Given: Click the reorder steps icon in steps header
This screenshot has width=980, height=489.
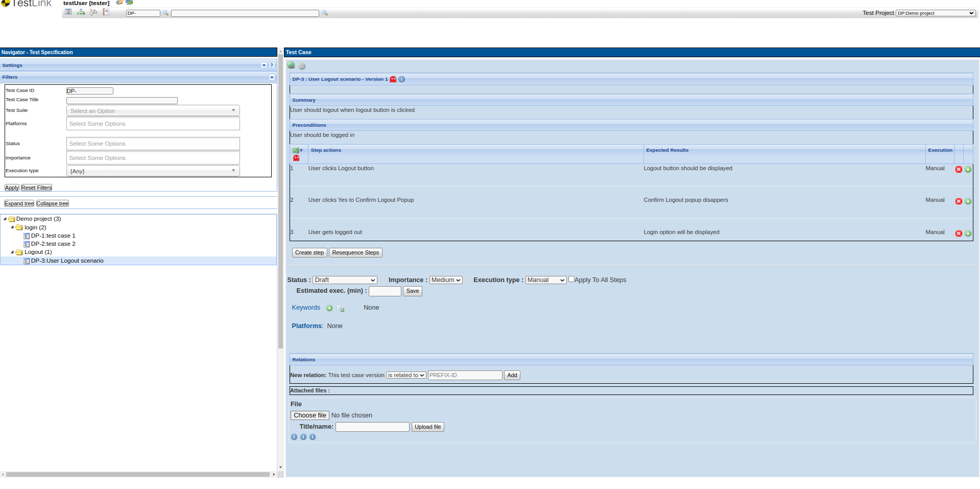Looking at the screenshot, I should 296,150.
